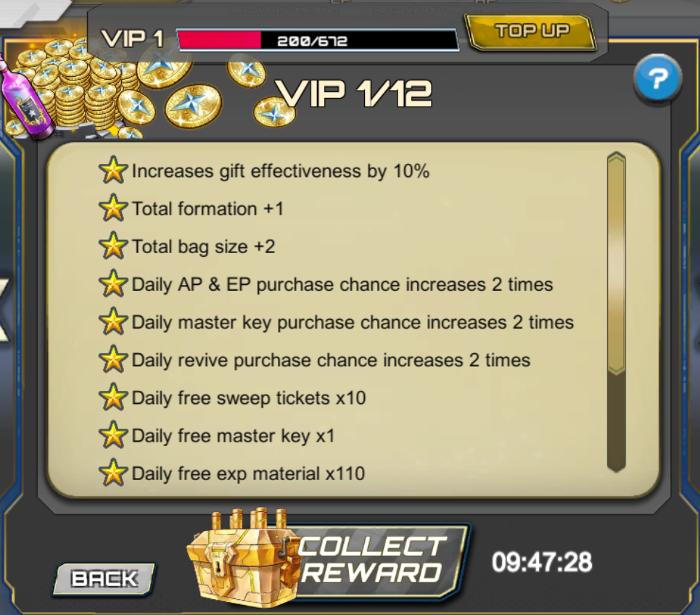
Task: Click the VIP 1/12 level title
Action: [x=355, y=94]
